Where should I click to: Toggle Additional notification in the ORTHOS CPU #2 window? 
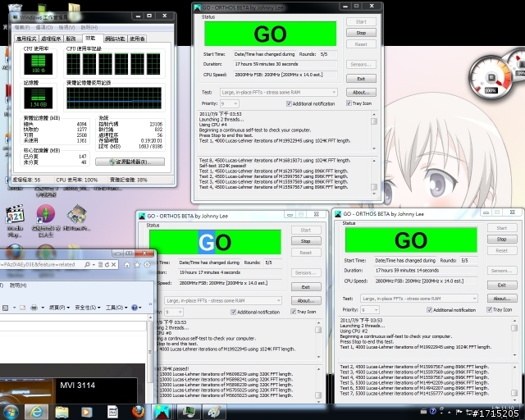pos(429,310)
